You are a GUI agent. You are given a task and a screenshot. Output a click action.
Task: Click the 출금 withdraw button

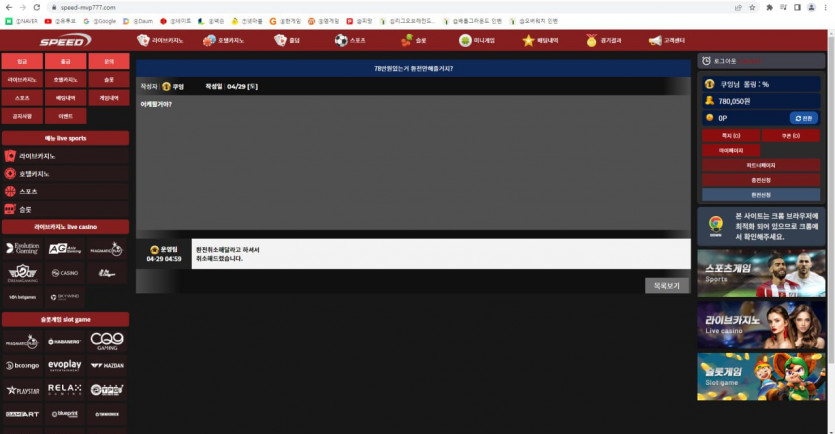point(66,61)
